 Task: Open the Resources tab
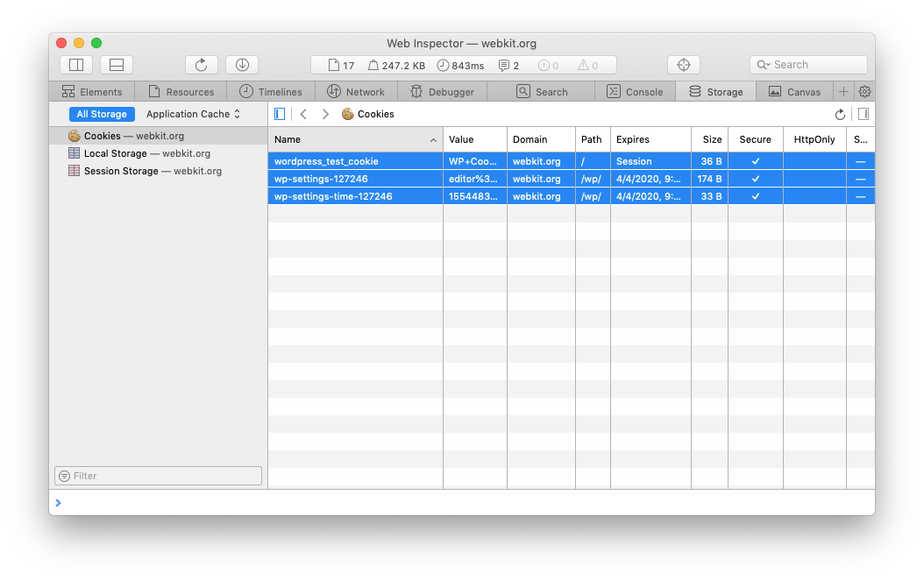coord(181,92)
